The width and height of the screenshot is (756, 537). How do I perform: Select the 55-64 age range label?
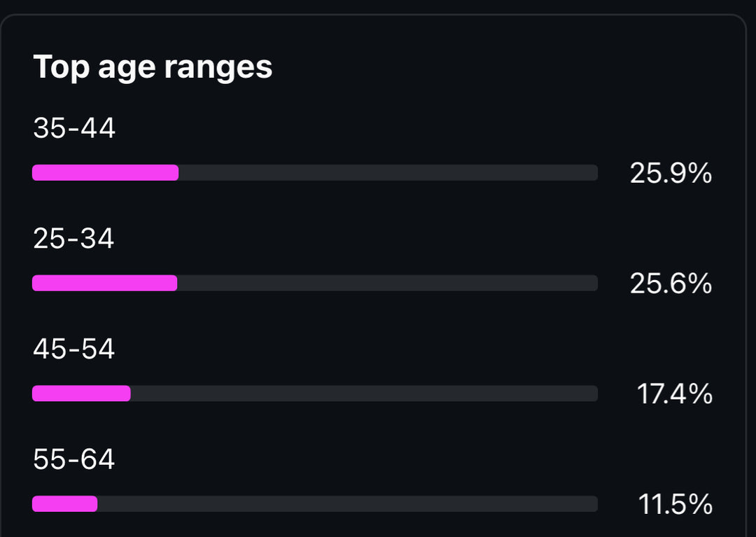click(74, 460)
